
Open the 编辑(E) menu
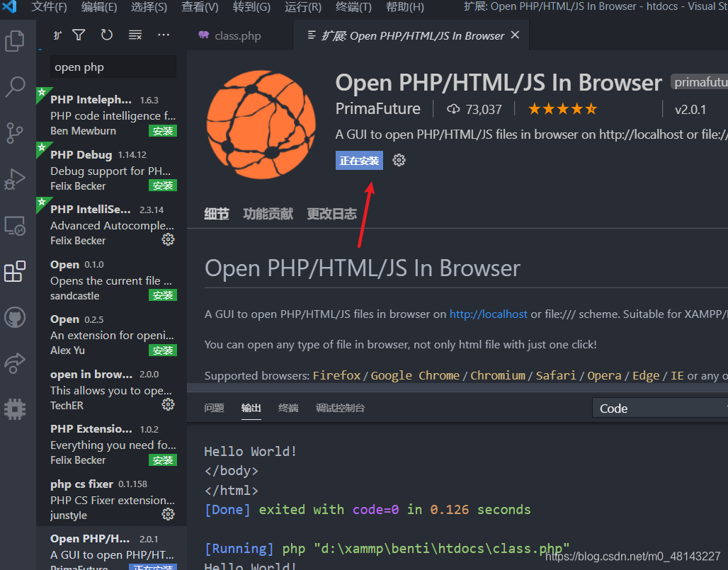(x=99, y=7)
